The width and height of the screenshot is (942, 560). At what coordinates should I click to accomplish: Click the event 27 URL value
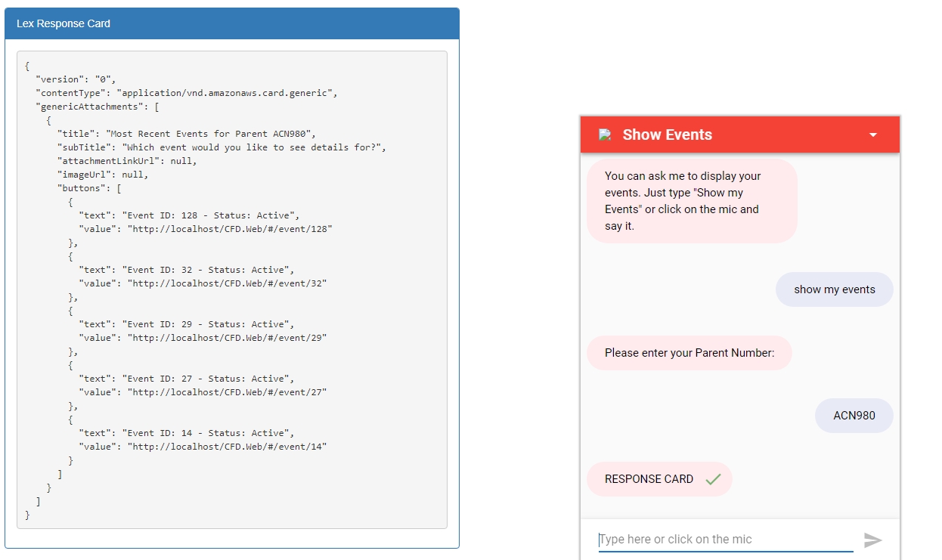pos(257,391)
